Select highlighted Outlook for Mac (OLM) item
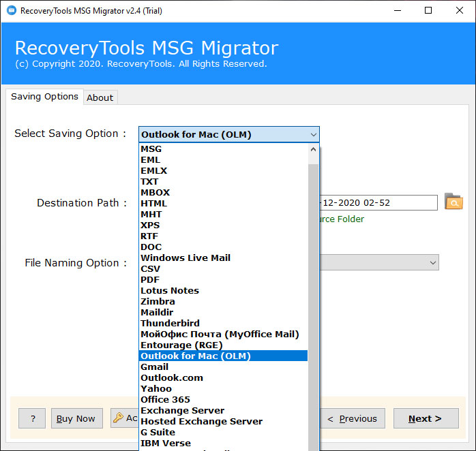This screenshot has height=451, width=476. [223, 356]
